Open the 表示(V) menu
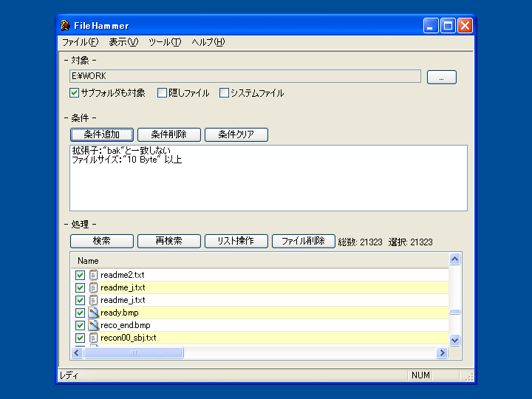This screenshot has height=399, width=532. click(x=123, y=42)
